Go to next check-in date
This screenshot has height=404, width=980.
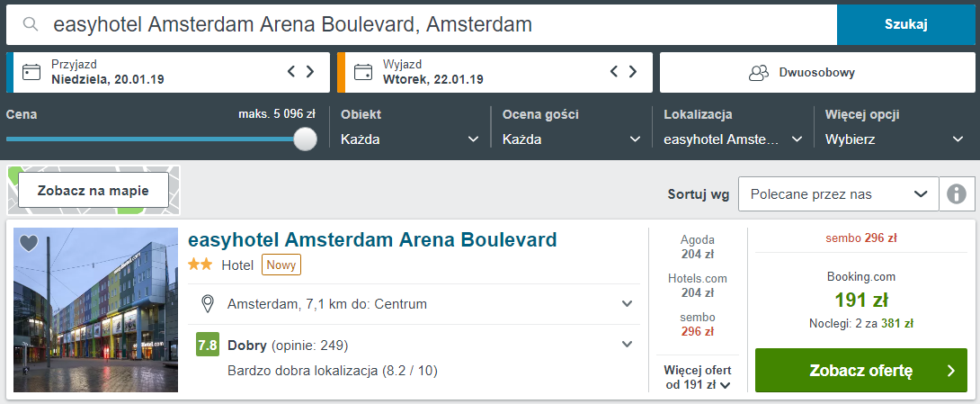[310, 72]
